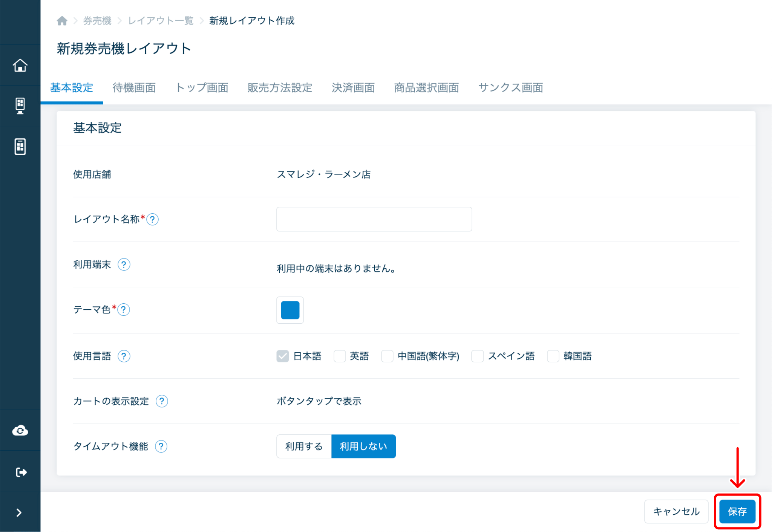
Task: Click the cloud sync icon in the sidebar
Action: point(20,430)
